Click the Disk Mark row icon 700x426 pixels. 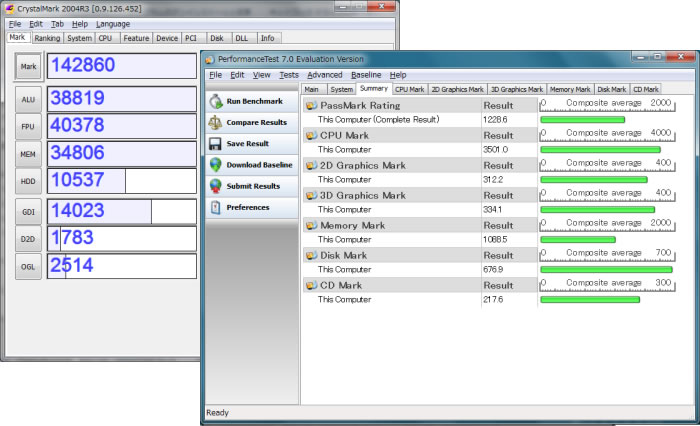[311, 255]
